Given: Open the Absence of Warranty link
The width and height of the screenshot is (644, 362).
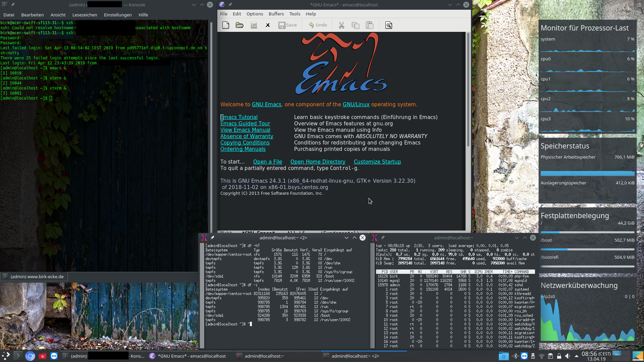Looking at the screenshot, I should click(x=247, y=136).
